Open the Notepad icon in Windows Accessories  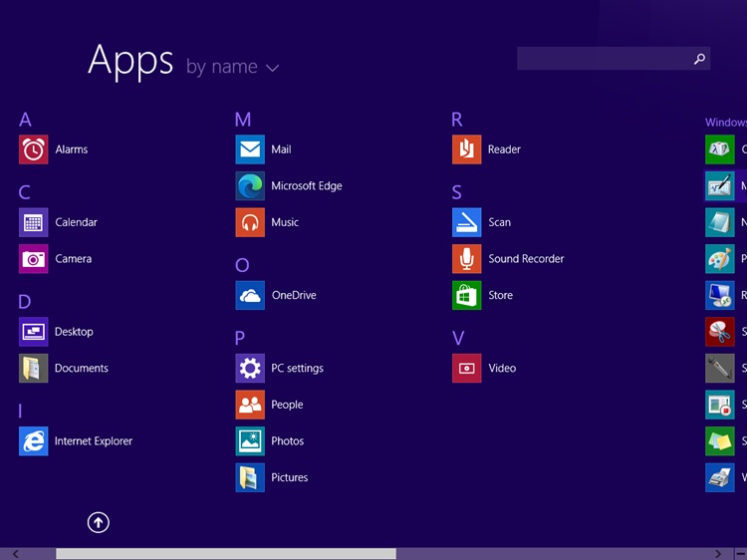tap(720, 222)
